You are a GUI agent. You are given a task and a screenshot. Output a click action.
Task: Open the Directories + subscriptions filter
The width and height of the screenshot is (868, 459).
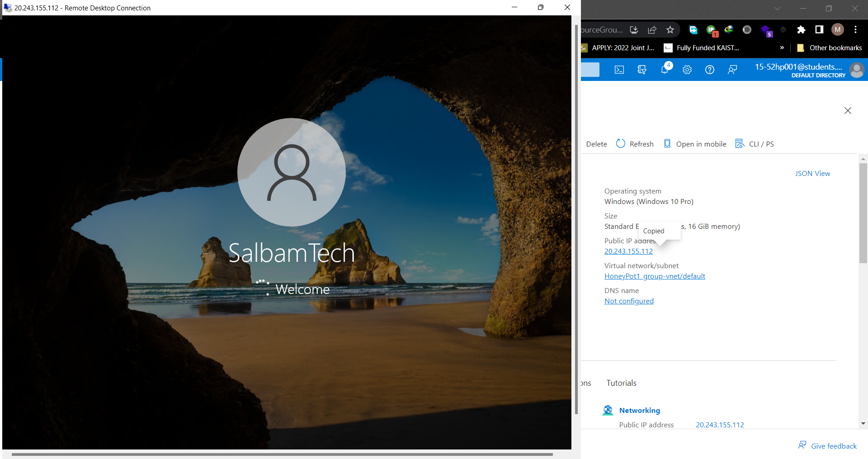(642, 70)
